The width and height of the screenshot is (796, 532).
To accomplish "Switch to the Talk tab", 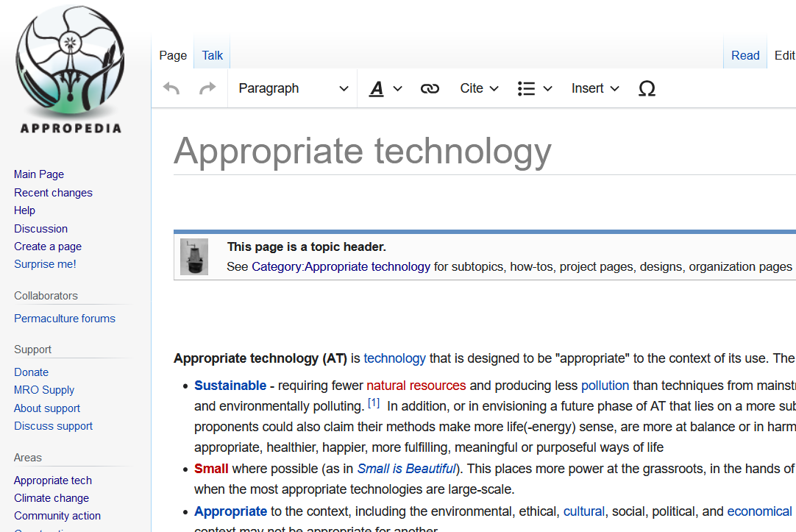I will 213,55.
